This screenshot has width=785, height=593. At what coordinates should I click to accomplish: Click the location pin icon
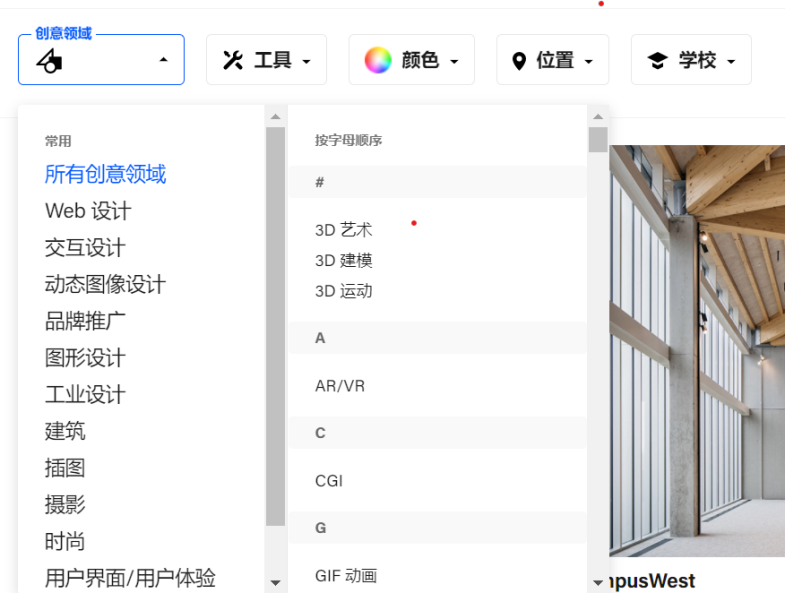click(519, 61)
